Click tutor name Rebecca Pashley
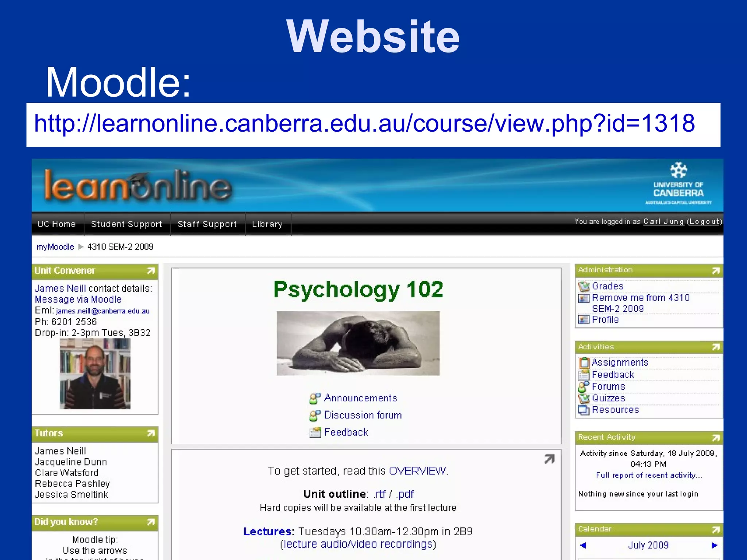Image resolution: width=747 pixels, height=560 pixels. 72,484
